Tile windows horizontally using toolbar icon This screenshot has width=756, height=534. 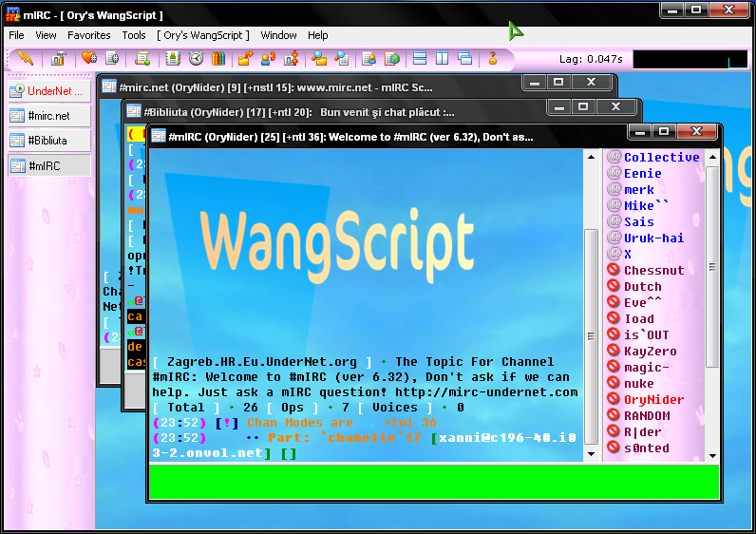point(420,59)
